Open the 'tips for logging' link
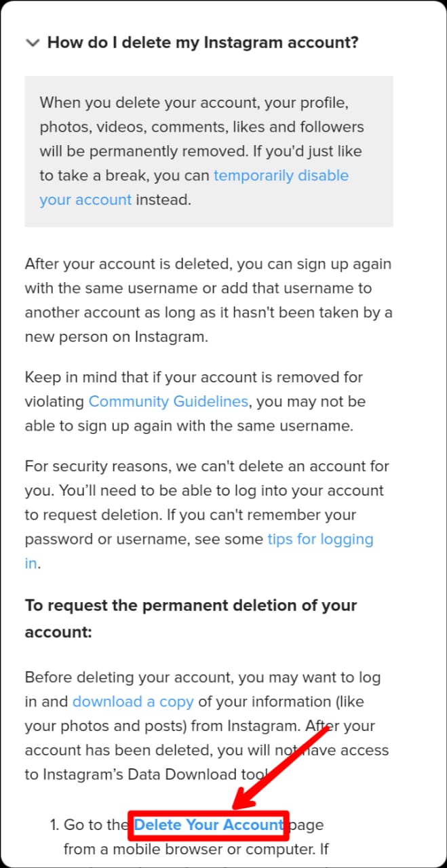The width and height of the screenshot is (447, 868). tap(320, 539)
